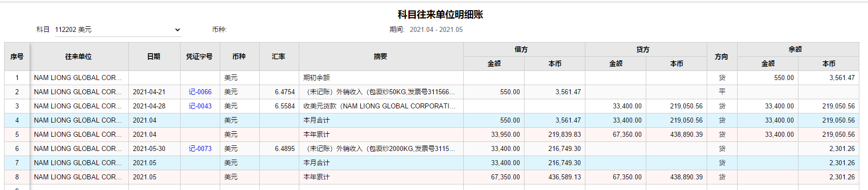Select the 期初余额 summary cell
The height and width of the screenshot is (190, 868).
click(x=381, y=78)
